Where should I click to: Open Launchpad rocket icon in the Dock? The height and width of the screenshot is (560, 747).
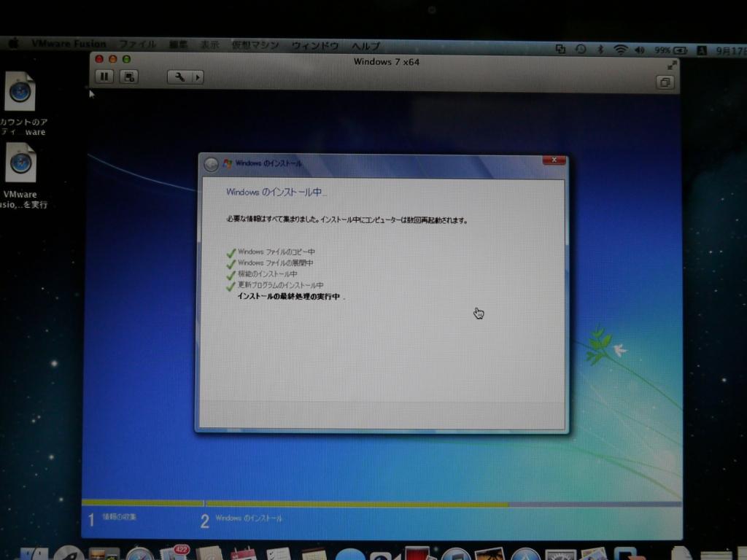point(69,553)
